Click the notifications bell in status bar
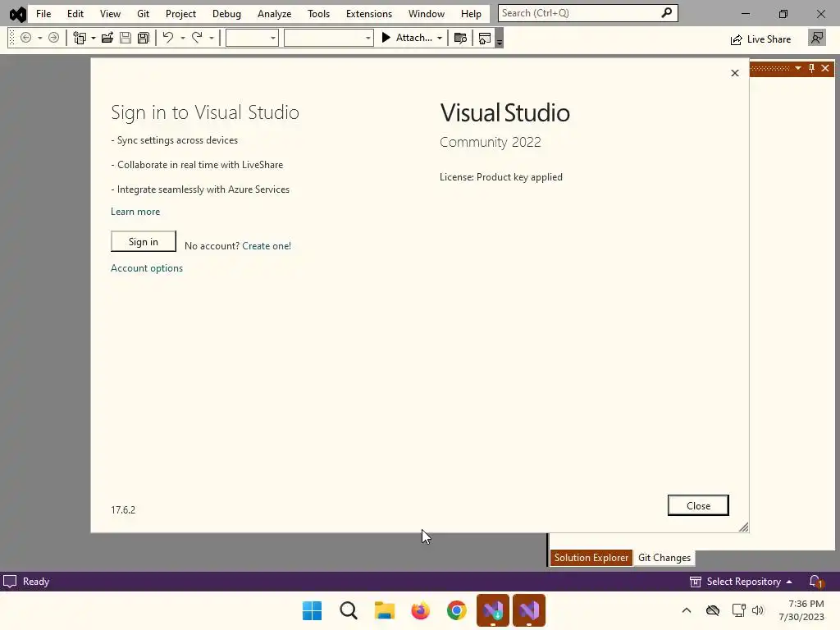Viewport: 840px width, 630px height. point(815,582)
